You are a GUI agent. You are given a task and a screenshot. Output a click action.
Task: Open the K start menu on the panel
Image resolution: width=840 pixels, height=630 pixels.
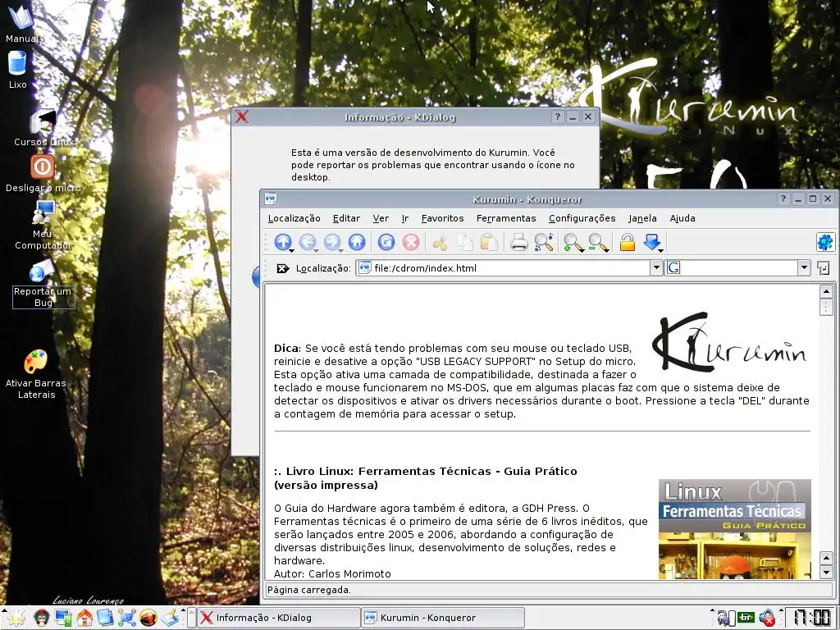point(16,618)
